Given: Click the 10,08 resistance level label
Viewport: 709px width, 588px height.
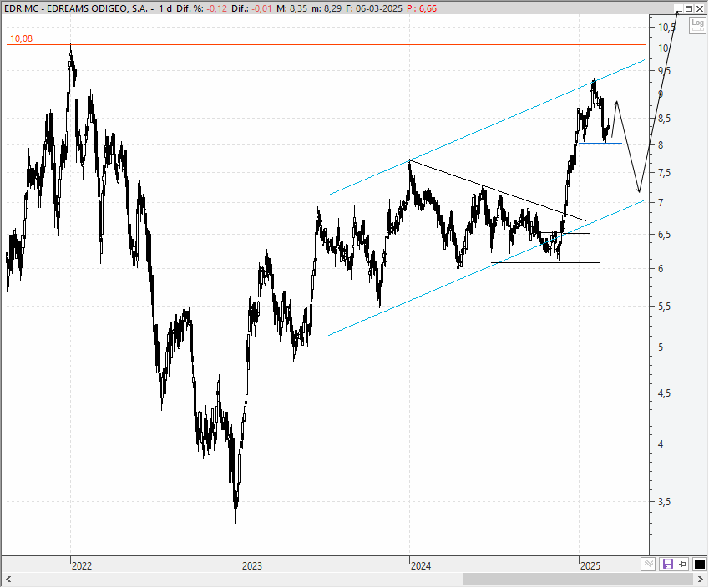Looking at the screenshot, I should point(21,38).
